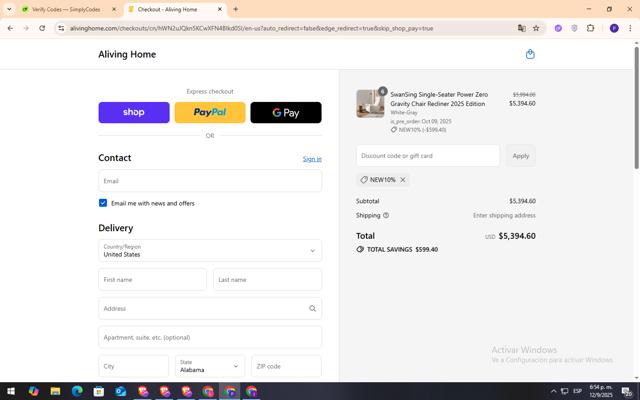Open the cart bag icon

point(530,54)
